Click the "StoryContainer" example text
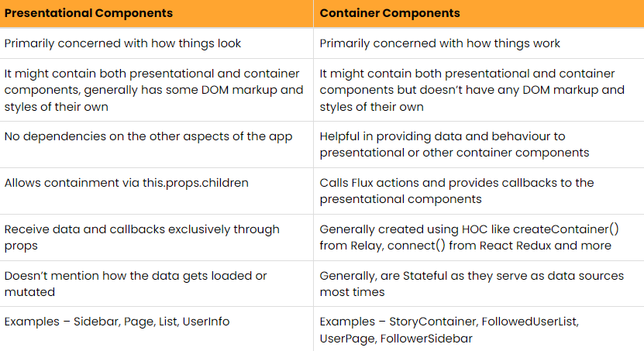Image resolution: width=644 pixels, height=351 pixels. pos(433,322)
